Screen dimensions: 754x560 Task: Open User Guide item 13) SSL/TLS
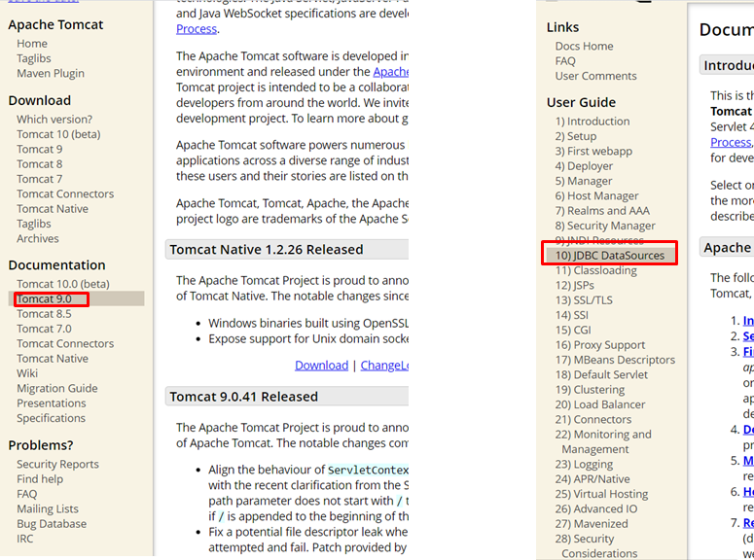pyautogui.click(x=585, y=300)
